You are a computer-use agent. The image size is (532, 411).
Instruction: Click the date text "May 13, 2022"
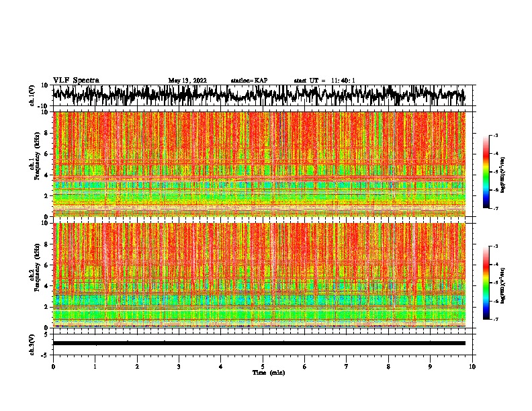[187, 81]
